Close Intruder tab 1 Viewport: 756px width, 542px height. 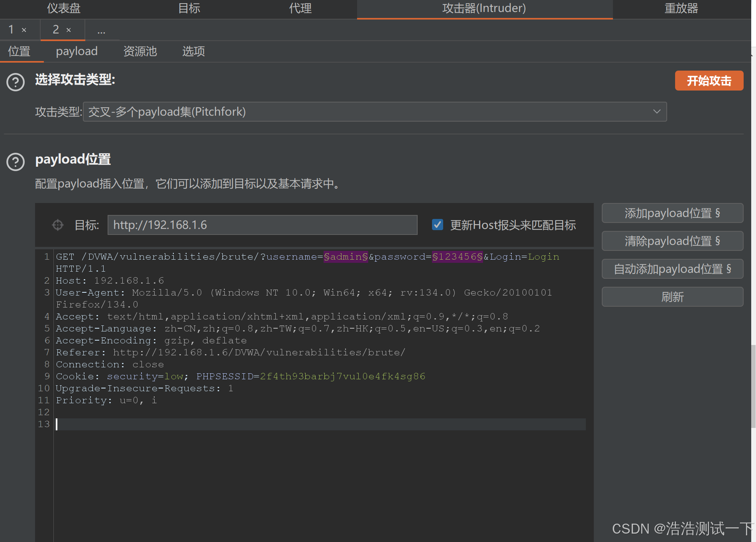[24, 30]
